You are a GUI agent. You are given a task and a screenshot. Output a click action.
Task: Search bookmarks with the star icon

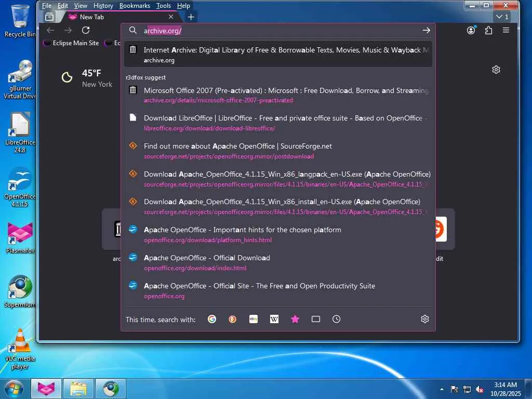[x=295, y=319]
